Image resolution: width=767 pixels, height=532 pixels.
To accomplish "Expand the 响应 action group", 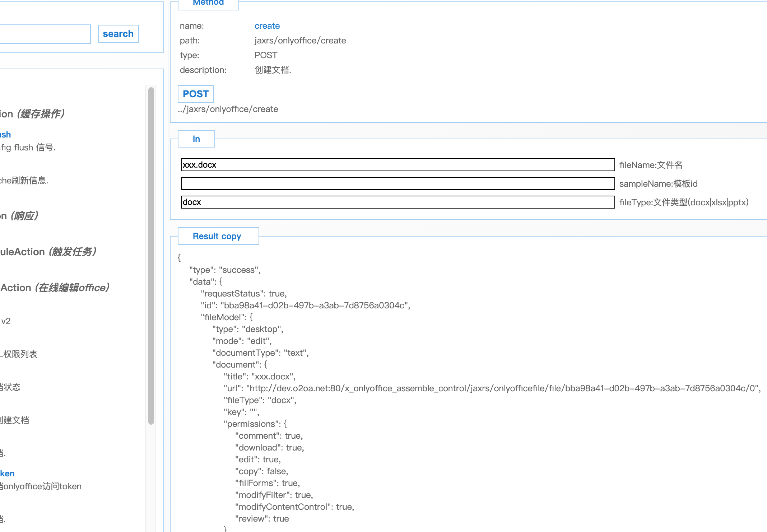I will (20, 216).
